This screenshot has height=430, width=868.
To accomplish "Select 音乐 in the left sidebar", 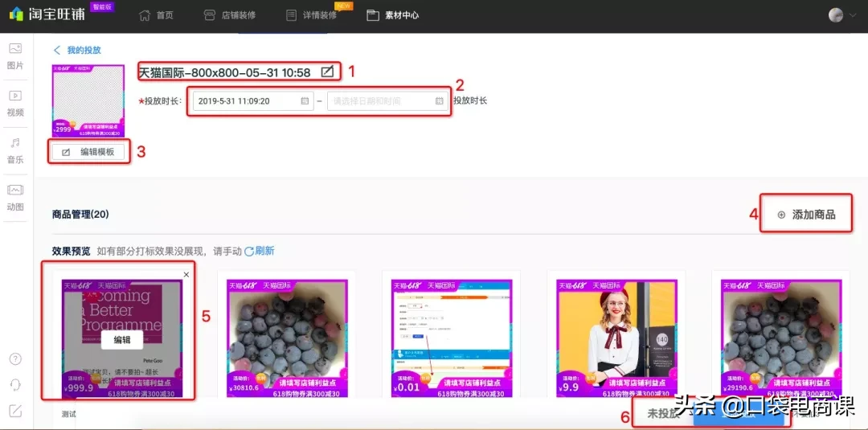I will pos(15,150).
